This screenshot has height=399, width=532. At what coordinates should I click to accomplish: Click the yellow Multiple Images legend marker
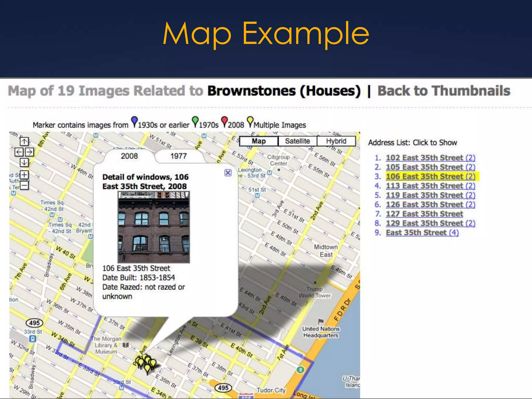(250, 122)
